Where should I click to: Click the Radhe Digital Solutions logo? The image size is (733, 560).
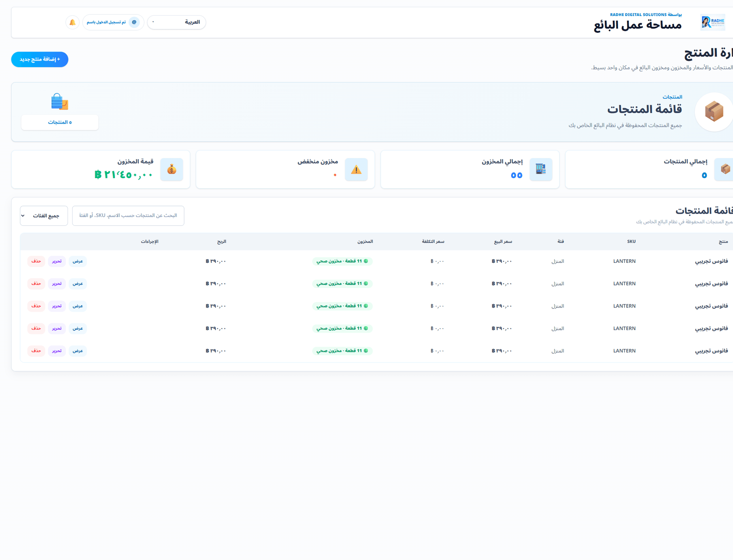pos(713,23)
